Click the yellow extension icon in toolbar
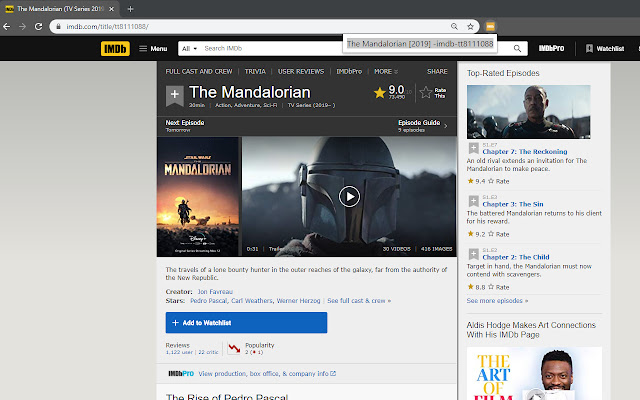This screenshot has height=400, width=640. pos(490,27)
